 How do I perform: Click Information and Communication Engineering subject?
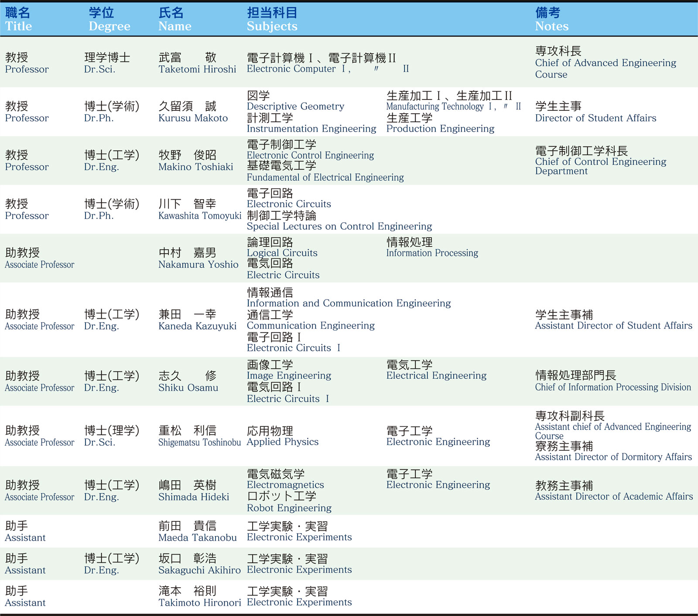coord(349,303)
